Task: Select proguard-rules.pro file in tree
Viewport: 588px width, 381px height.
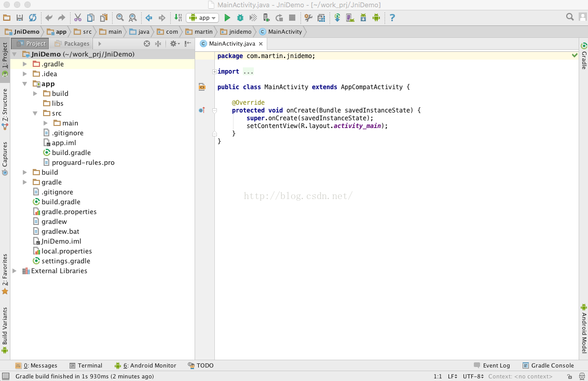Action: coord(83,163)
